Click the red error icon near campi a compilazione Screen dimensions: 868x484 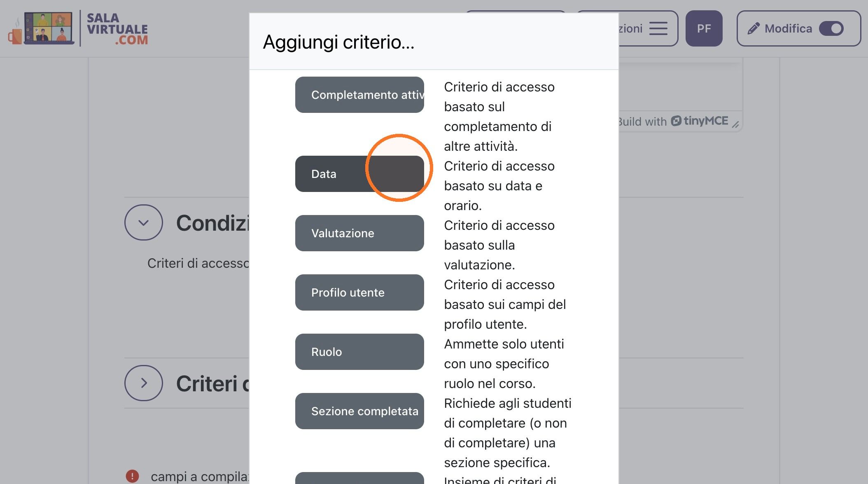point(132,476)
